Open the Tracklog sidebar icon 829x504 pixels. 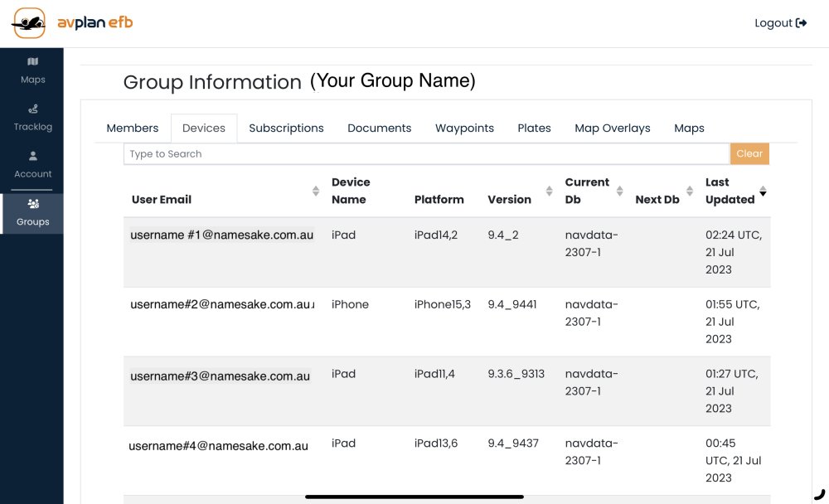click(x=33, y=117)
